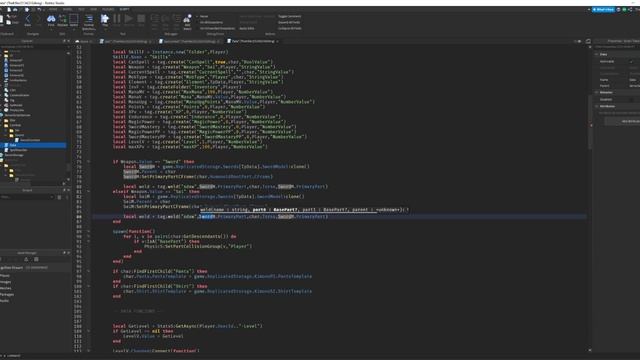Screen dimensions: 640x360
Task: Click the Collapse All Folds button
Action: [x=289, y=29]
